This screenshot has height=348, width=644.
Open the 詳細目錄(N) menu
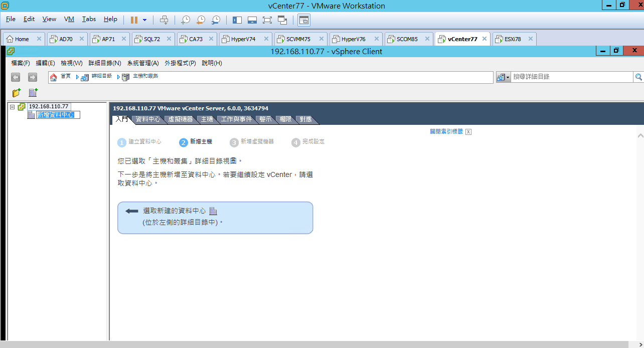point(105,63)
